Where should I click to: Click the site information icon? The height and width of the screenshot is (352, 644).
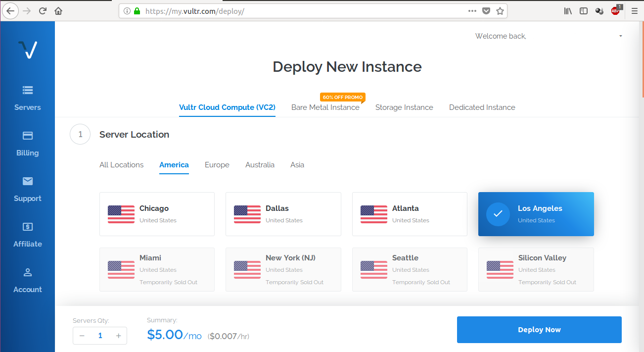pos(127,10)
